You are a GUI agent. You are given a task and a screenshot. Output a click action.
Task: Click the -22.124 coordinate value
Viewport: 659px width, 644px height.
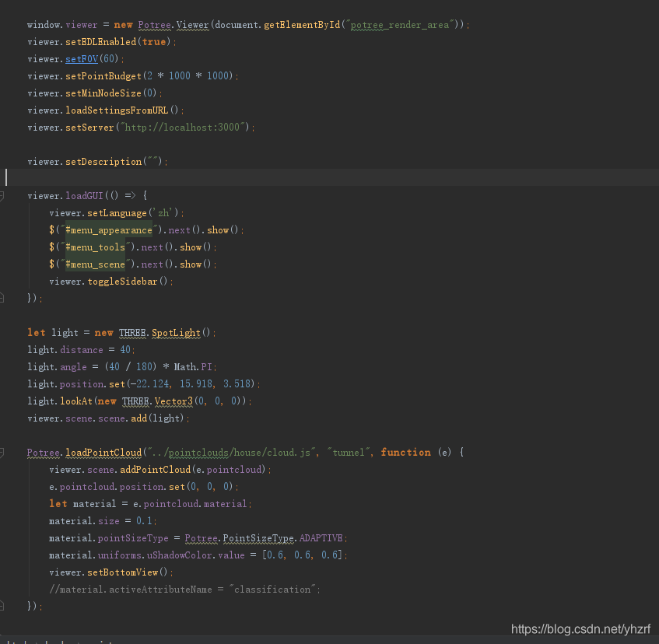tap(149, 384)
